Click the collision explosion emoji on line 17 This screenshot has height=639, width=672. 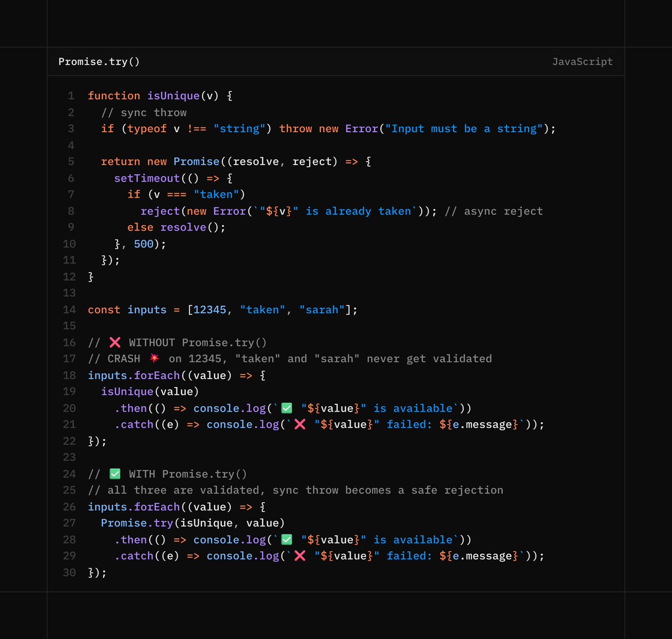[155, 359]
